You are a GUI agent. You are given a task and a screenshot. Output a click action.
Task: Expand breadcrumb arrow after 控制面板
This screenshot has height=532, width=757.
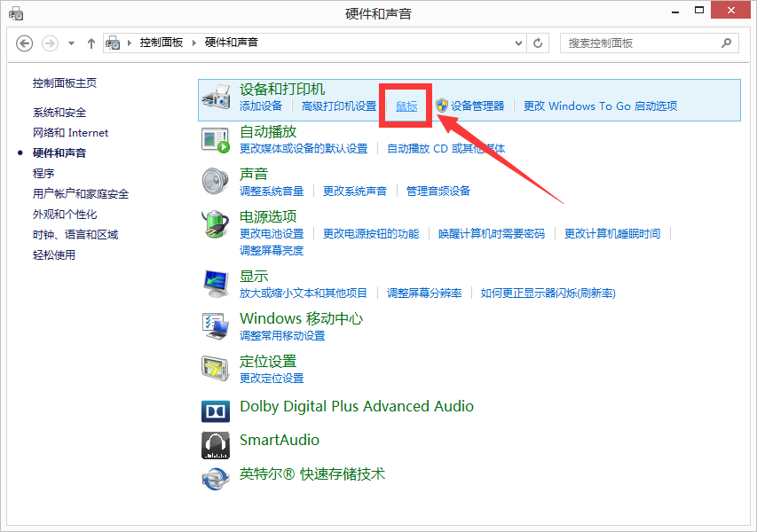(x=194, y=43)
